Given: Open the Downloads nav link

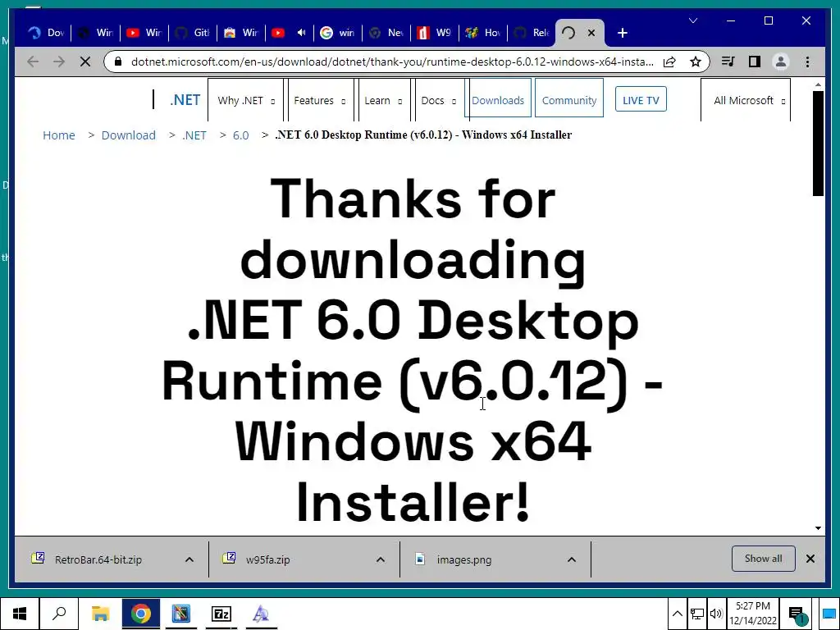Looking at the screenshot, I should (498, 100).
